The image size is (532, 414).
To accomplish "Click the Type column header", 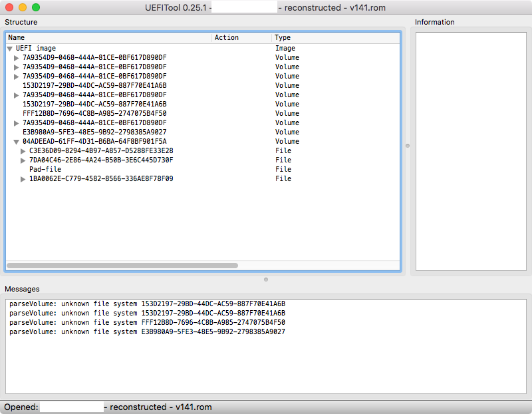I will point(336,38).
